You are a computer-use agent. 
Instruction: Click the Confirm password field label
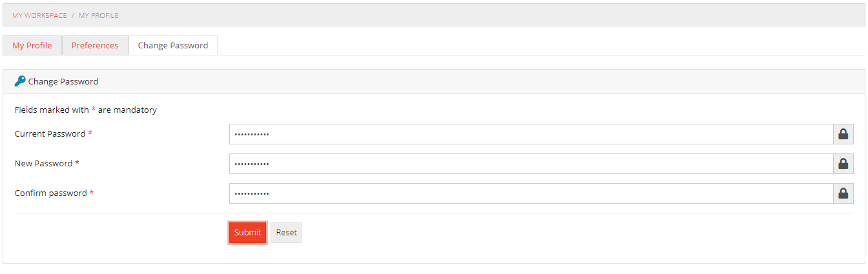(x=51, y=193)
